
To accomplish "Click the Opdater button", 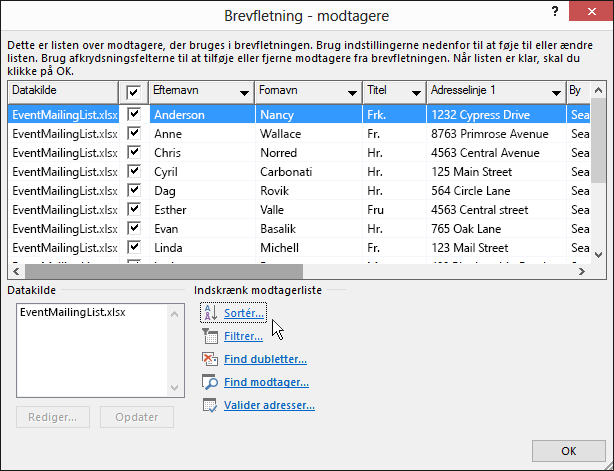I will 137,417.
